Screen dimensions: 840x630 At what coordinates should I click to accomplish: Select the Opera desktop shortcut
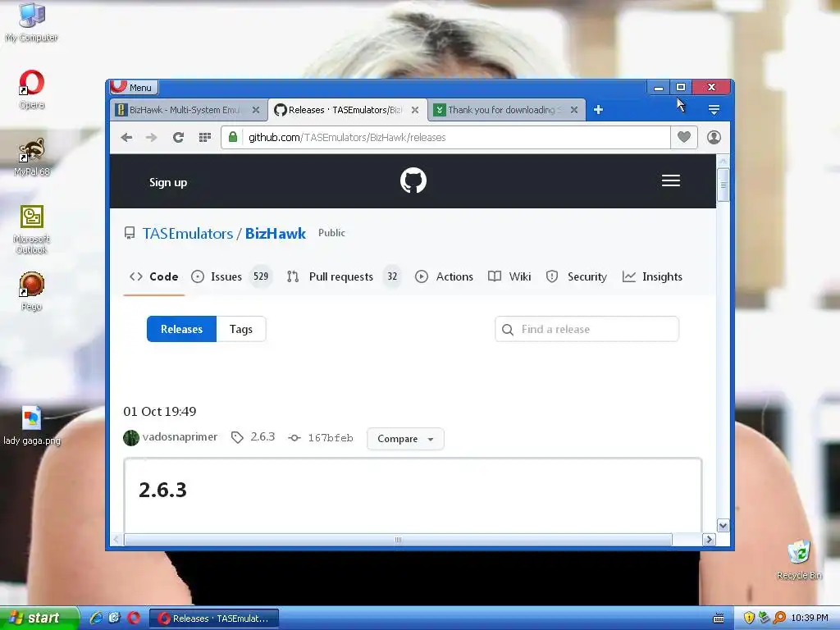pyautogui.click(x=32, y=89)
